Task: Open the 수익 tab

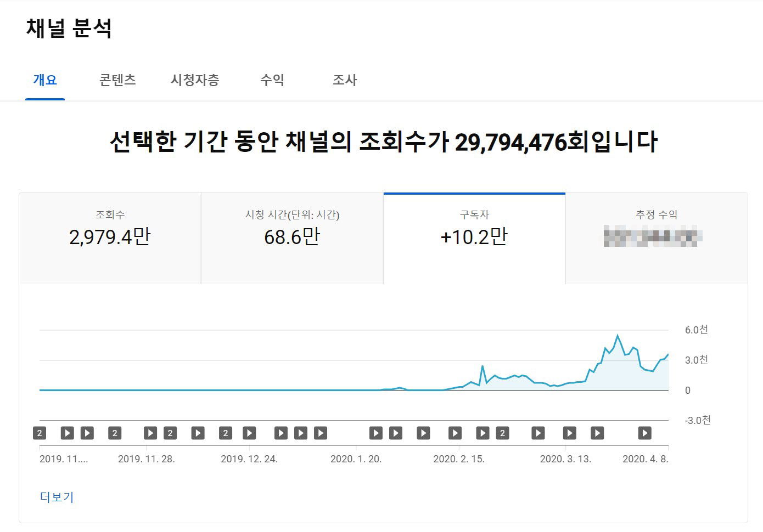Action: point(272,80)
